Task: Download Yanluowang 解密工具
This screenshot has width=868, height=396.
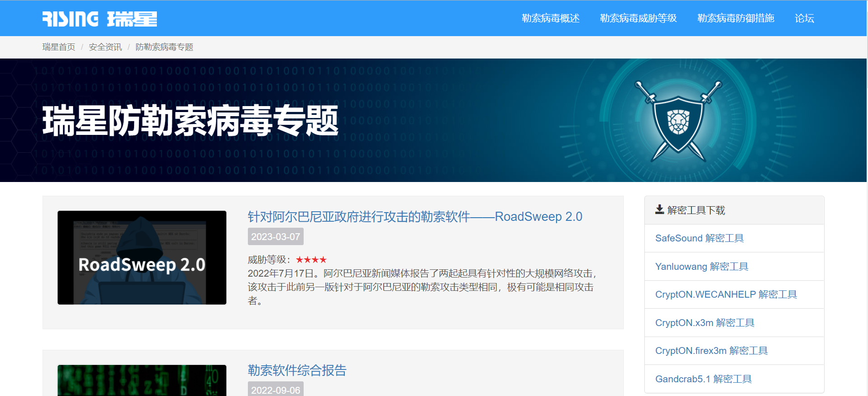Action: [x=702, y=267]
